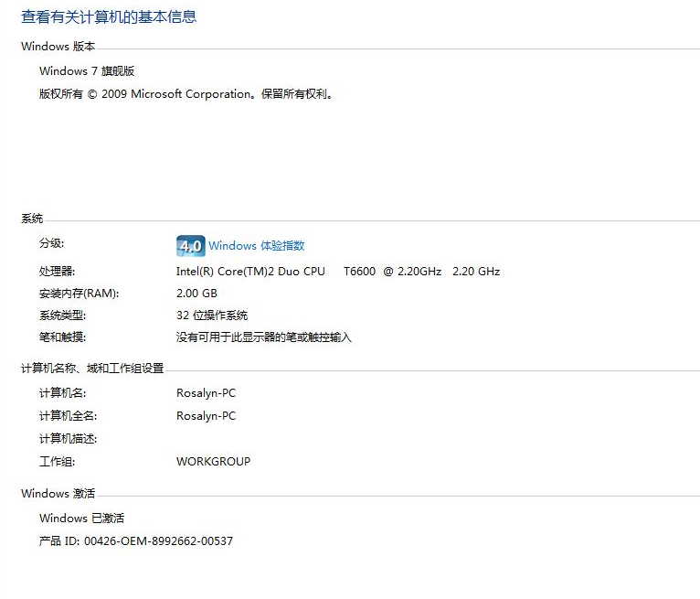Viewport: 700px width, 599px height.
Task: Click the Windows 已激活 activation status
Action: 81,519
